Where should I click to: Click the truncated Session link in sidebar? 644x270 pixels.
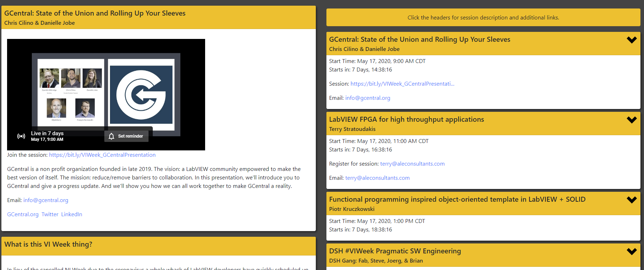coord(402,84)
